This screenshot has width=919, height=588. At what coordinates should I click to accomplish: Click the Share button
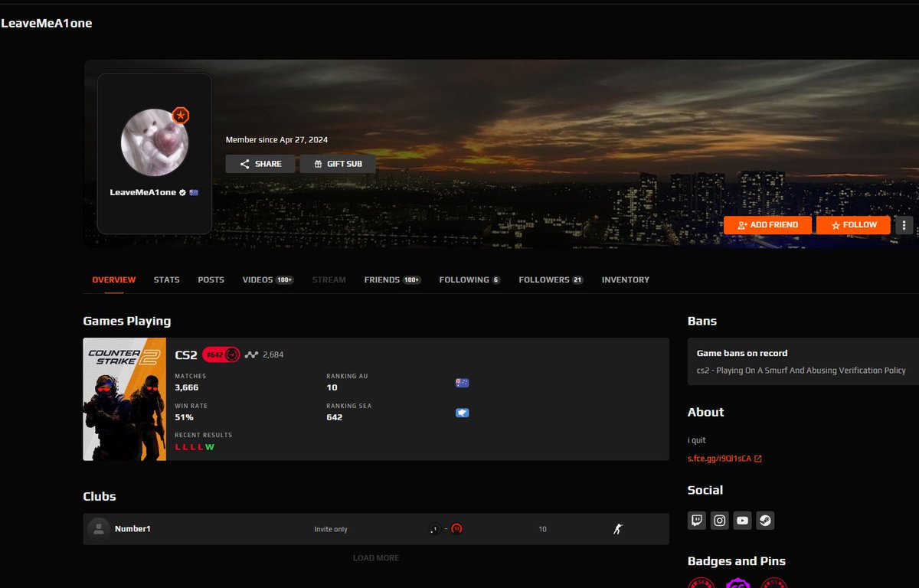[260, 164]
